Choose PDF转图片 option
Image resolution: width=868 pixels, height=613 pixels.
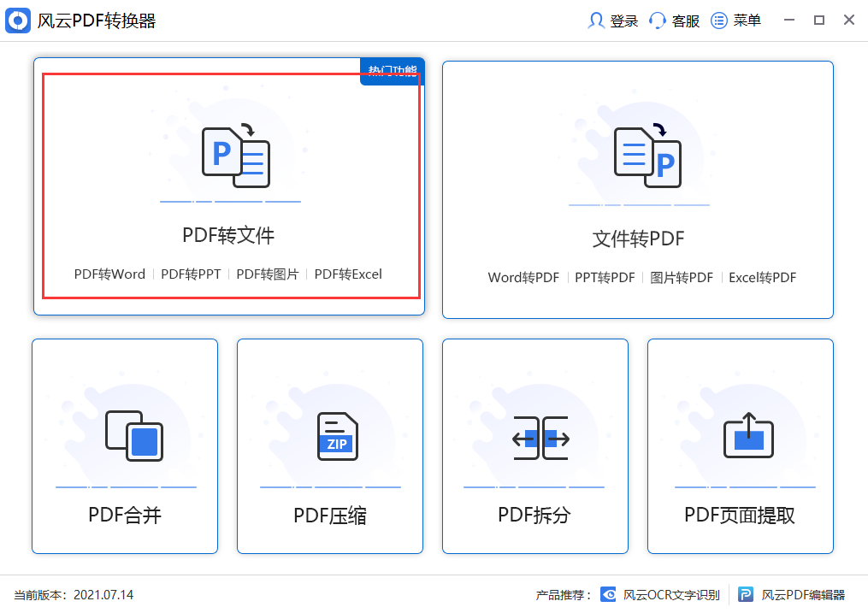point(268,274)
